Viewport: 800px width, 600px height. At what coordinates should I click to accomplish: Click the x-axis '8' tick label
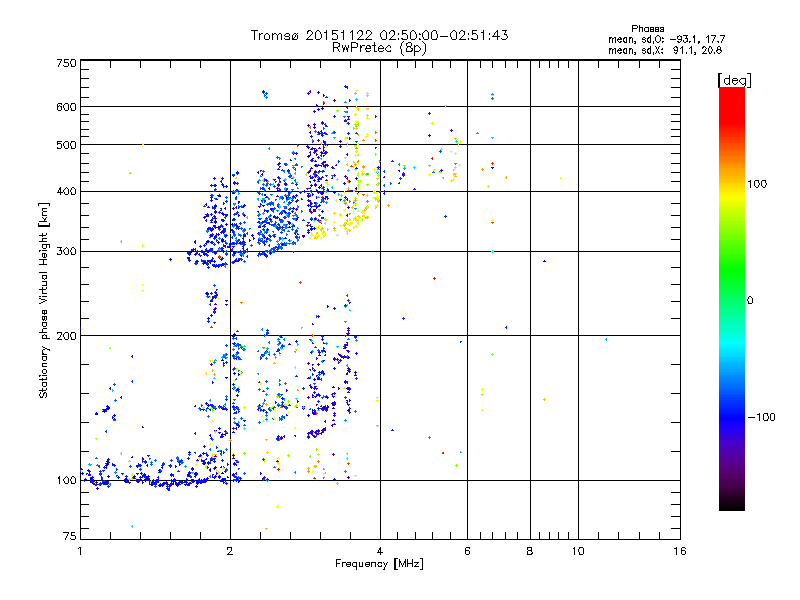tap(530, 551)
